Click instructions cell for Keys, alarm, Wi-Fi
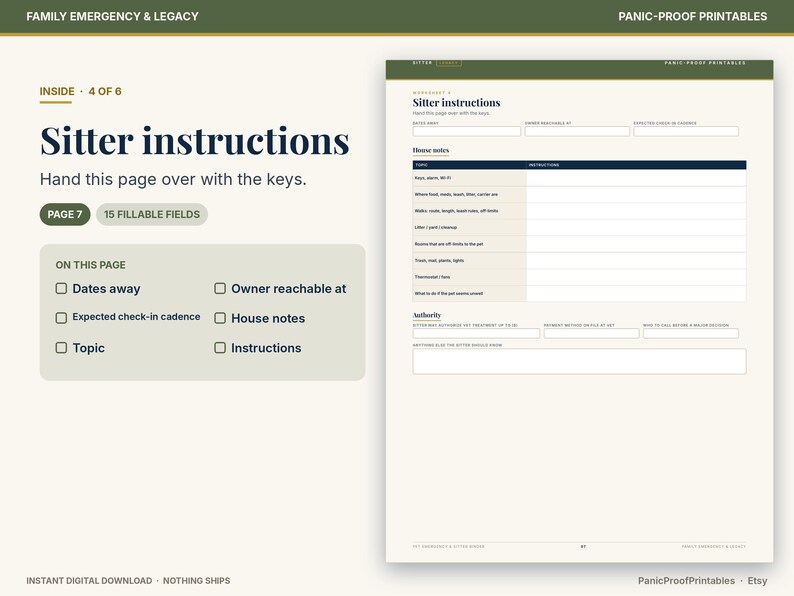Viewport: 794px width, 596px height. pyautogui.click(x=636, y=178)
